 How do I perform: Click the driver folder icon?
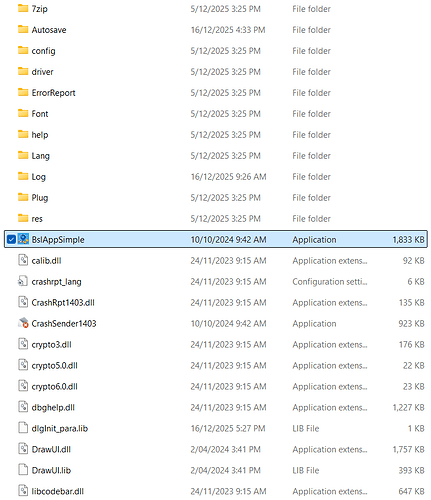[x=23, y=71]
